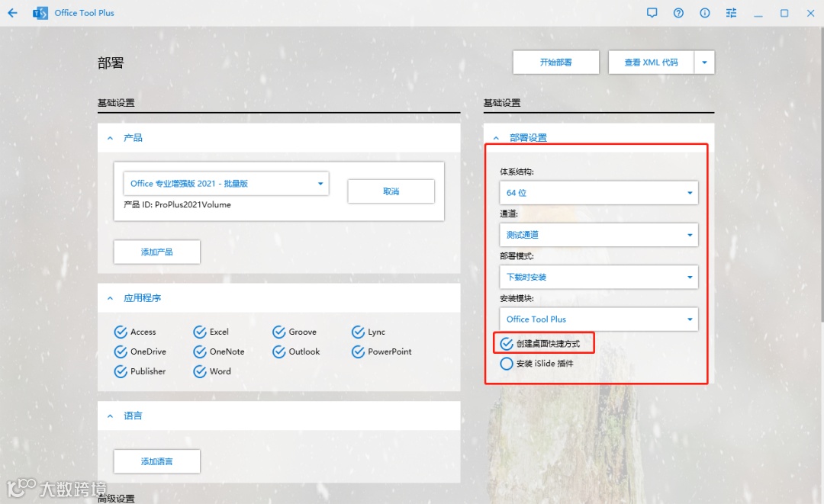Close the Office Tool Plus window
The width and height of the screenshot is (824, 504).
[x=810, y=13]
